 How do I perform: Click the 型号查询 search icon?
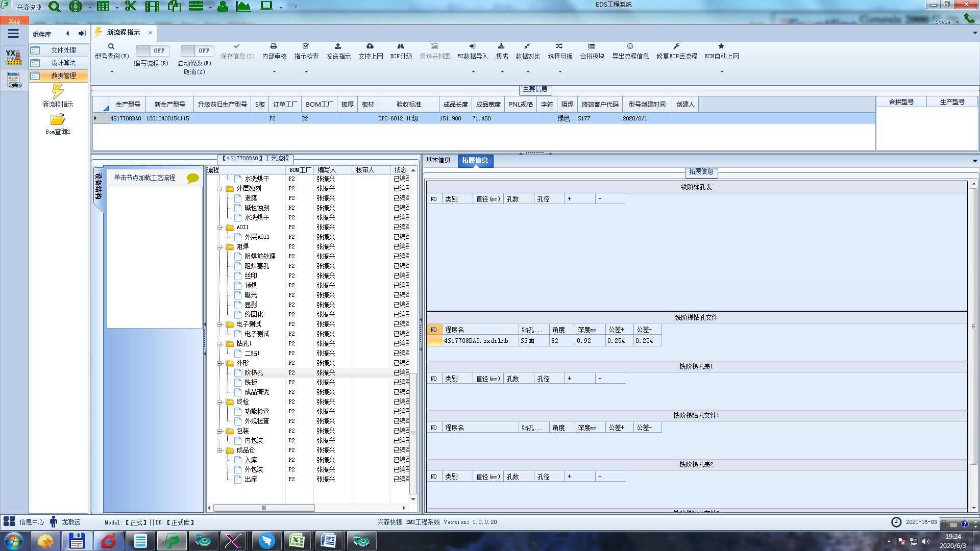point(111,46)
